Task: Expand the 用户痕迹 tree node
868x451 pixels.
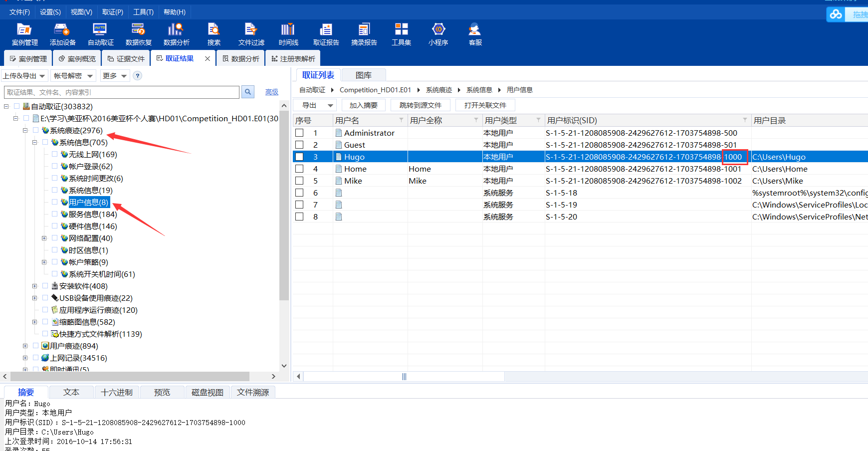Action: pyautogui.click(x=25, y=346)
